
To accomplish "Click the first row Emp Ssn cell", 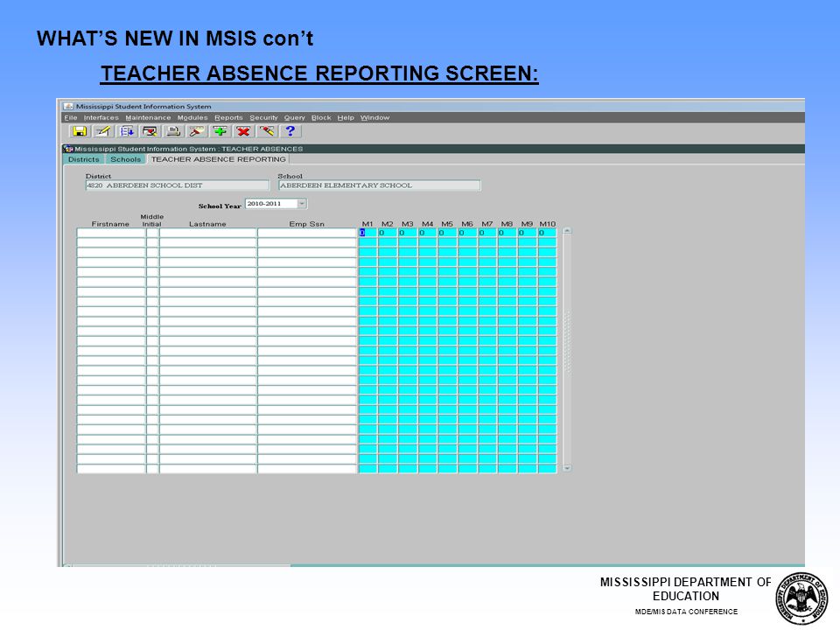I will pos(307,233).
